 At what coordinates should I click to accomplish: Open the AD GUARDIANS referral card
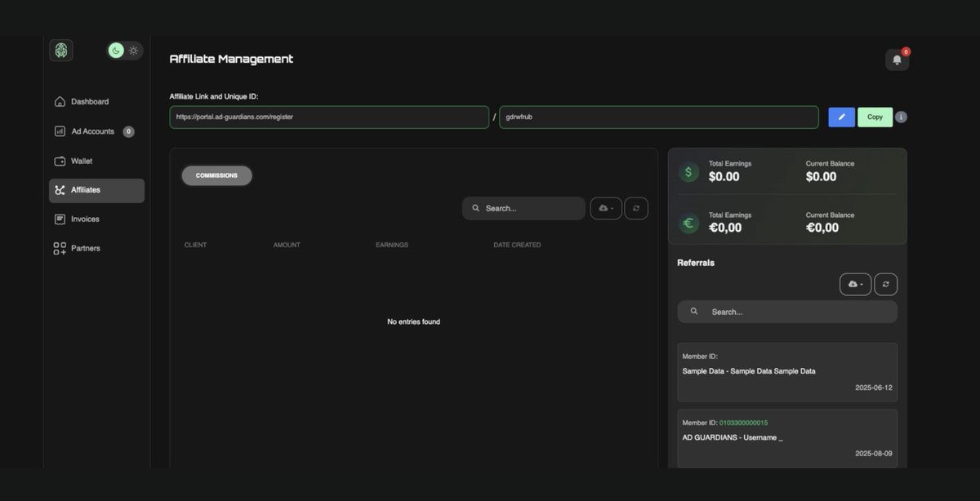pyautogui.click(x=787, y=438)
